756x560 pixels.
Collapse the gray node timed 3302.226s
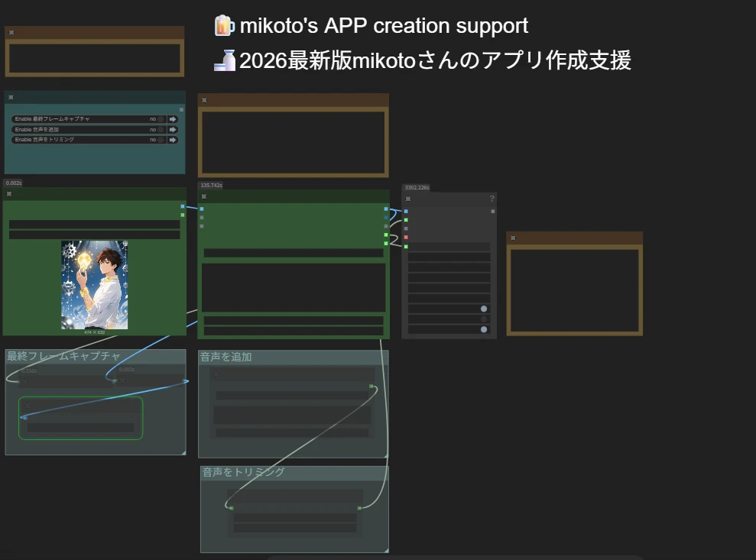coord(408,199)
